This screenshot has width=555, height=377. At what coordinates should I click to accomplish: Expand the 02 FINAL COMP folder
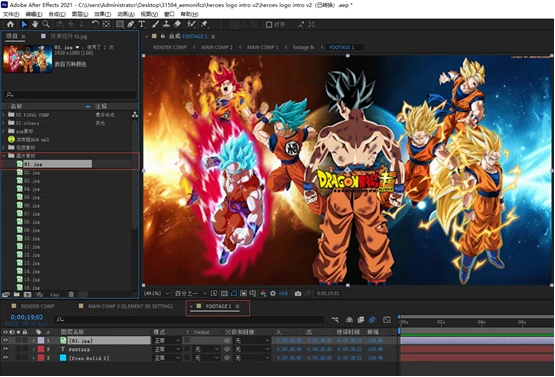tap(4, 115)
